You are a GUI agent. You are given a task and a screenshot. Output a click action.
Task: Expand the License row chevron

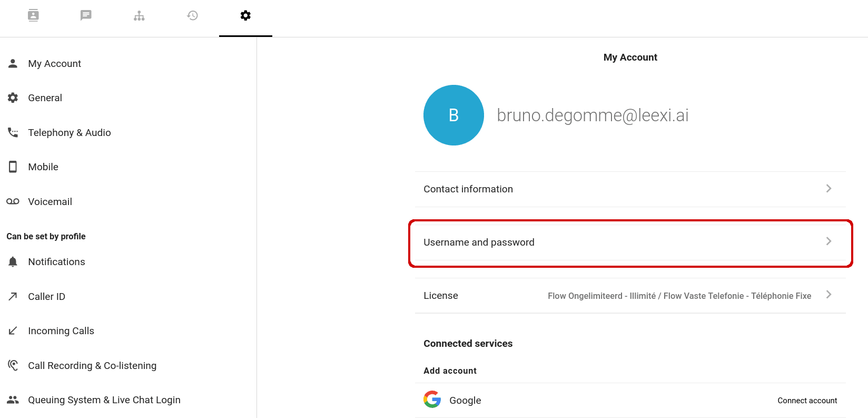828,295
